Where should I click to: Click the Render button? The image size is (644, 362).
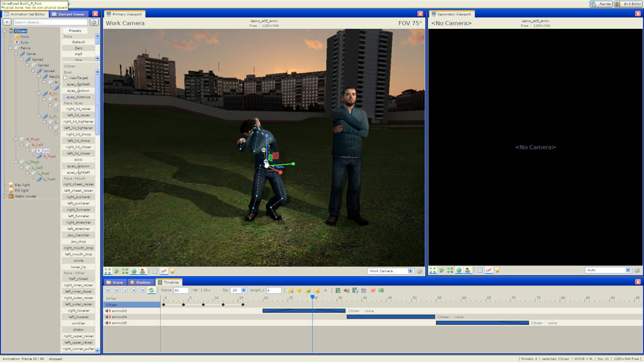(x=601, y=4)
